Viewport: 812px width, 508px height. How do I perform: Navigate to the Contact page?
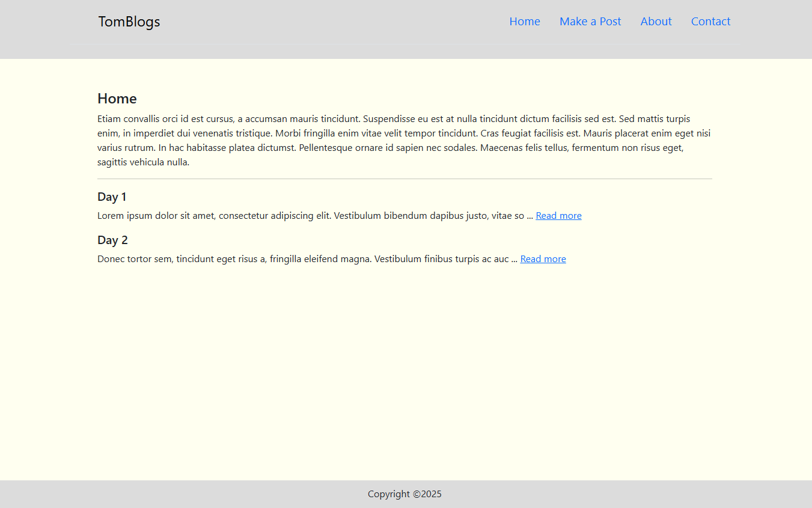coord(710,22)
